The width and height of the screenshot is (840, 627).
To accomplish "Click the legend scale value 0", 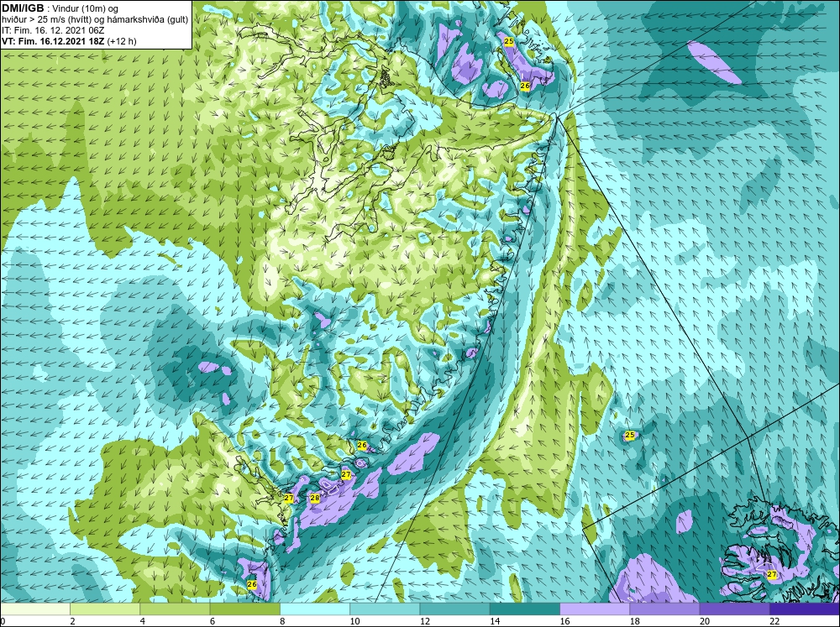I will 3,621.
